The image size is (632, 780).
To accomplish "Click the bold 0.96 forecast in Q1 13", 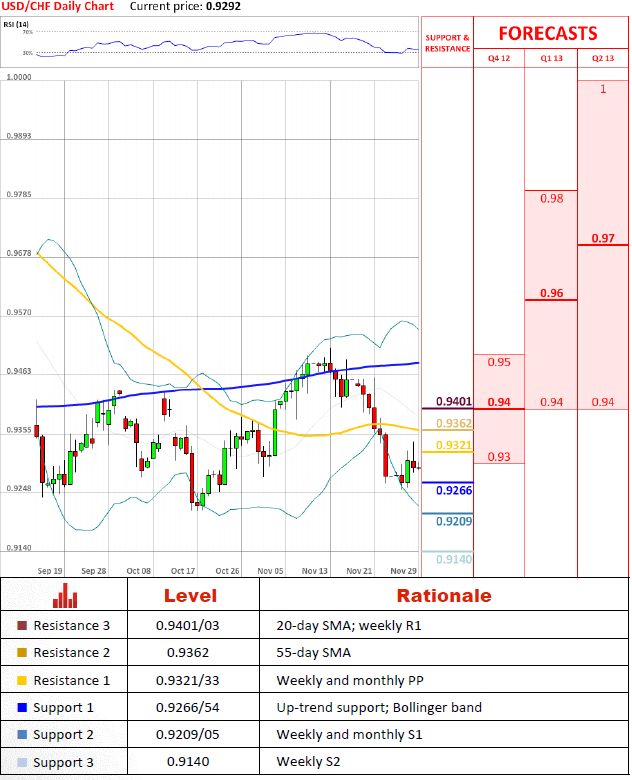I will tap(551, 294).
